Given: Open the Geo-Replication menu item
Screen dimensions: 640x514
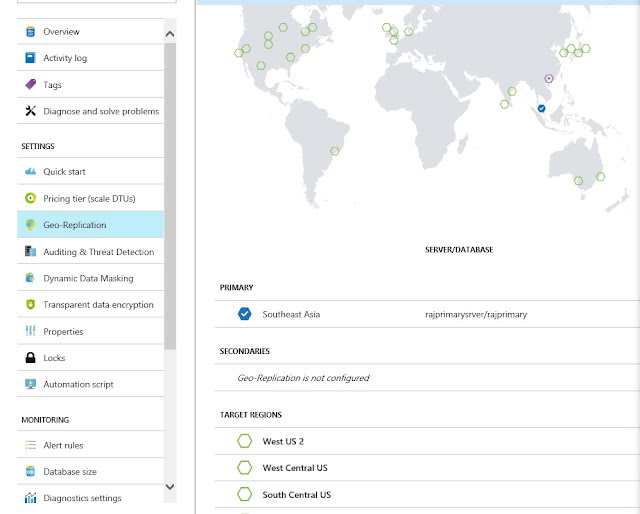Looking at the screenshot, I should (75, 225).
